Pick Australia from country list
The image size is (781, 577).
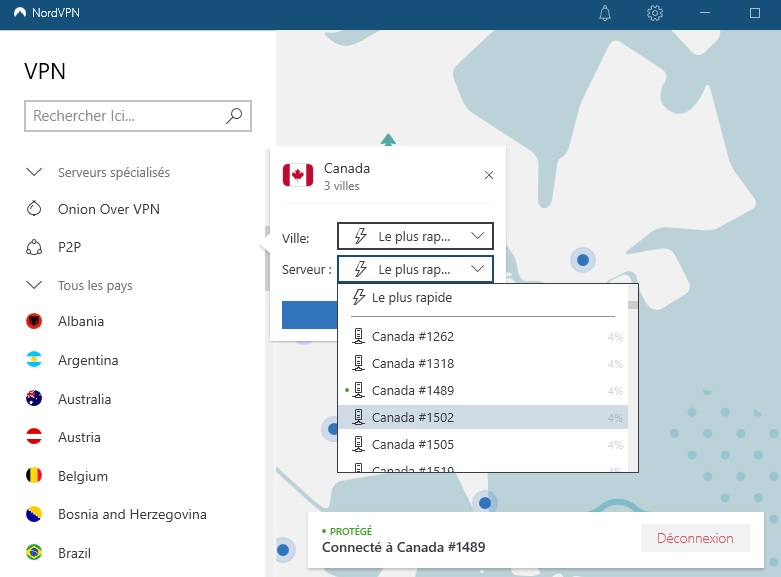[84, 399]
